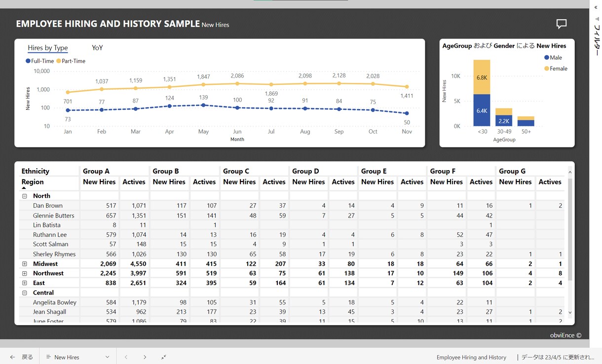602x364 pixels.
Task: Click the Group A column header
Action: 96,171
